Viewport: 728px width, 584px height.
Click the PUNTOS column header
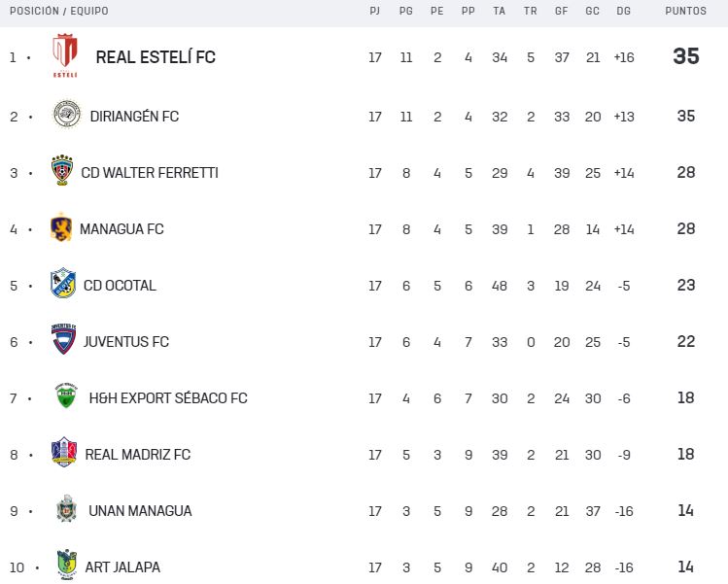(686, 12)
